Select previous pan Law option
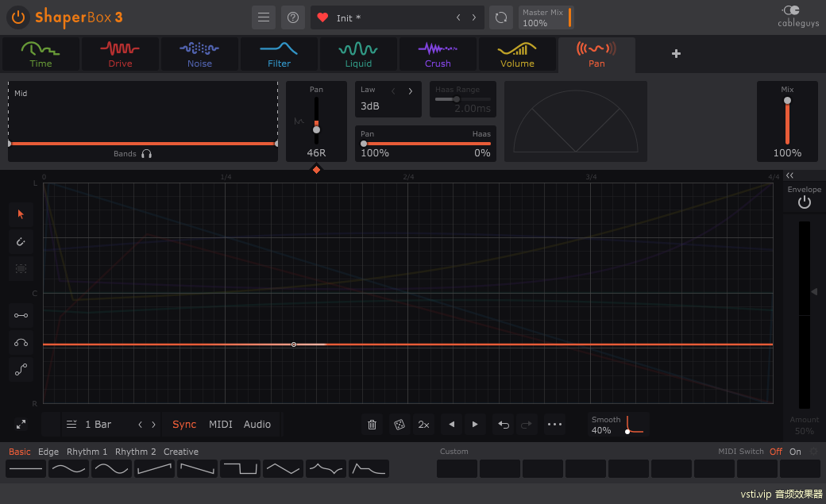Viewport: 826px width, 504px height. click(x=393, y=91)
